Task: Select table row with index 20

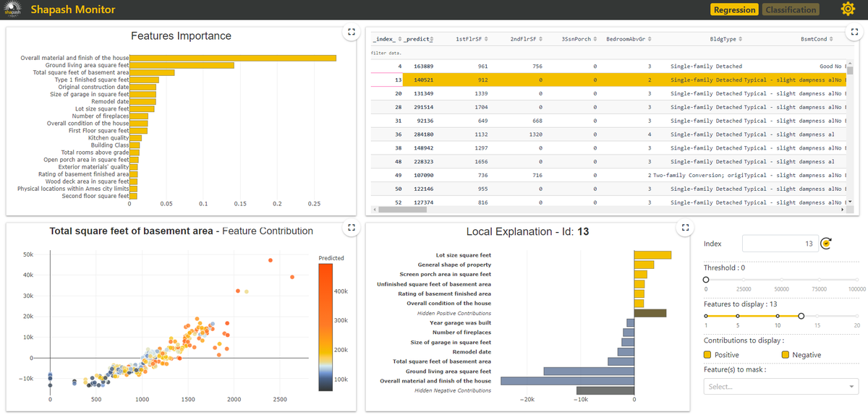Action: click(609, 94)
